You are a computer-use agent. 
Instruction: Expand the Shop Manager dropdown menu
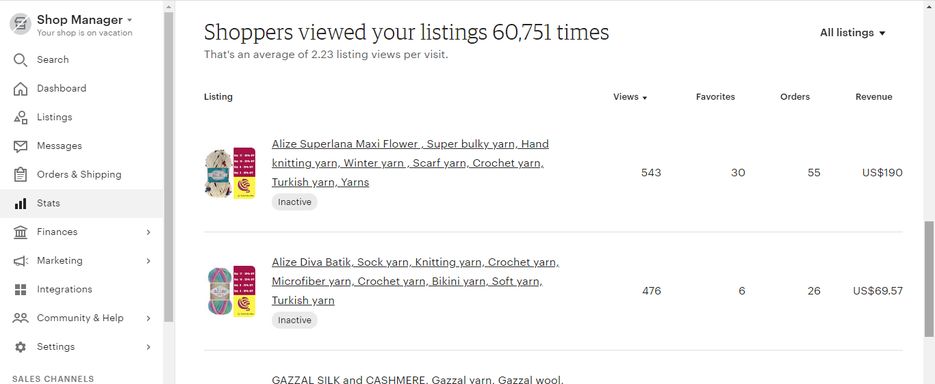(84, 20)
